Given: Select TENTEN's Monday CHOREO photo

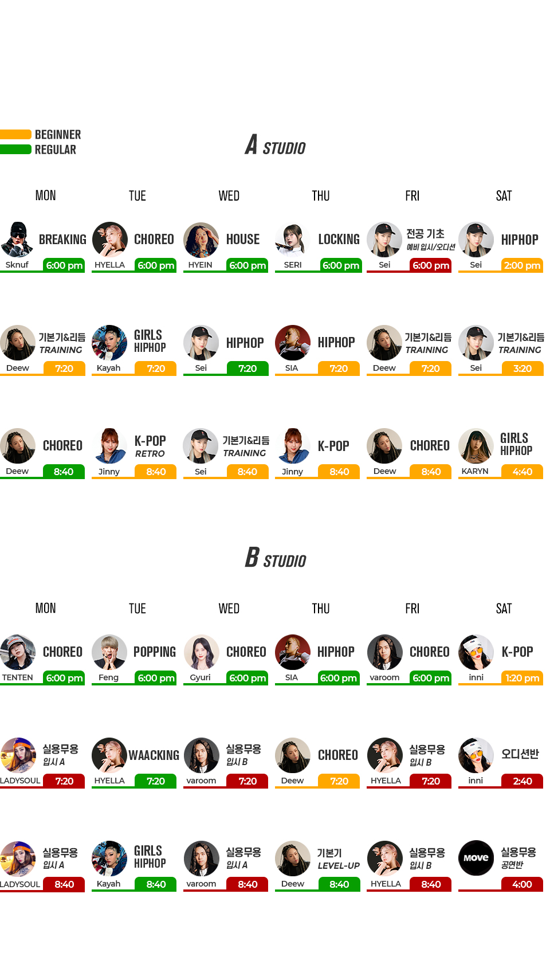Looking at the screenshot, I should (x=18, y=652).
